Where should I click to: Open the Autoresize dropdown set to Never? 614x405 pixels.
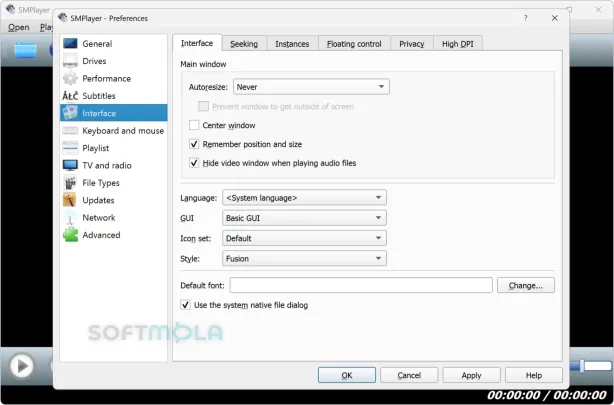click(311, 87)
